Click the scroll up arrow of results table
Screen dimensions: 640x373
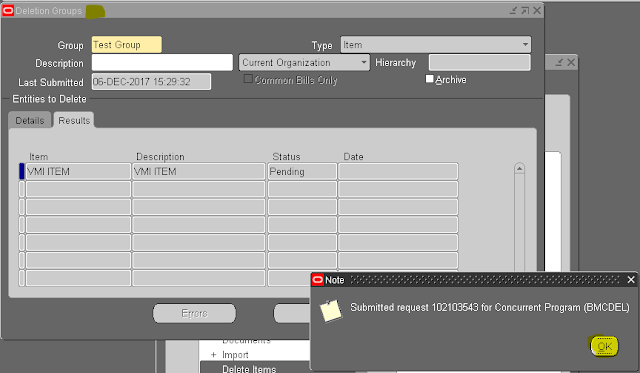(519, 168)
